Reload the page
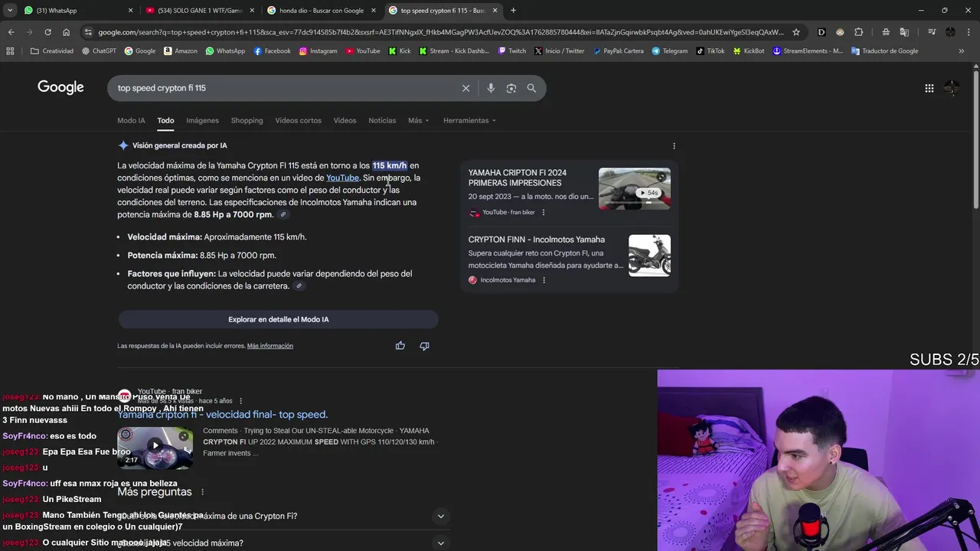The height and width of the screenshot is (551, 980). click(47, 32)
